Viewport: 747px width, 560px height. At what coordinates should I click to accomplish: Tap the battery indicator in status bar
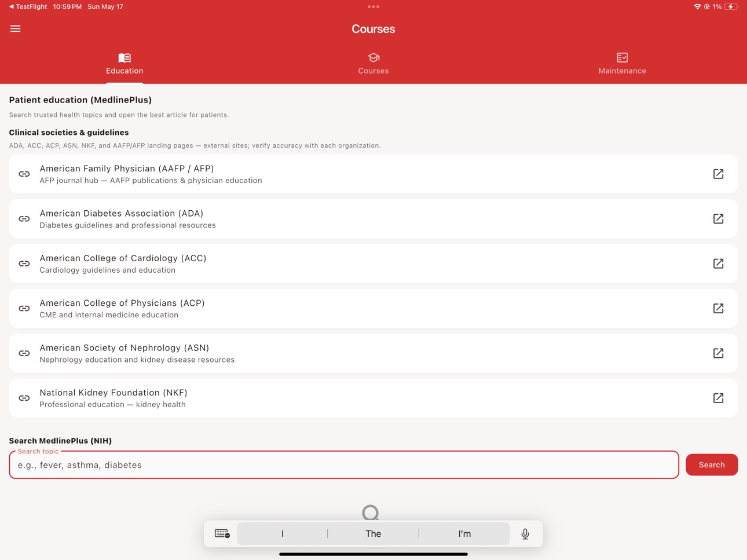click(732, 7)
